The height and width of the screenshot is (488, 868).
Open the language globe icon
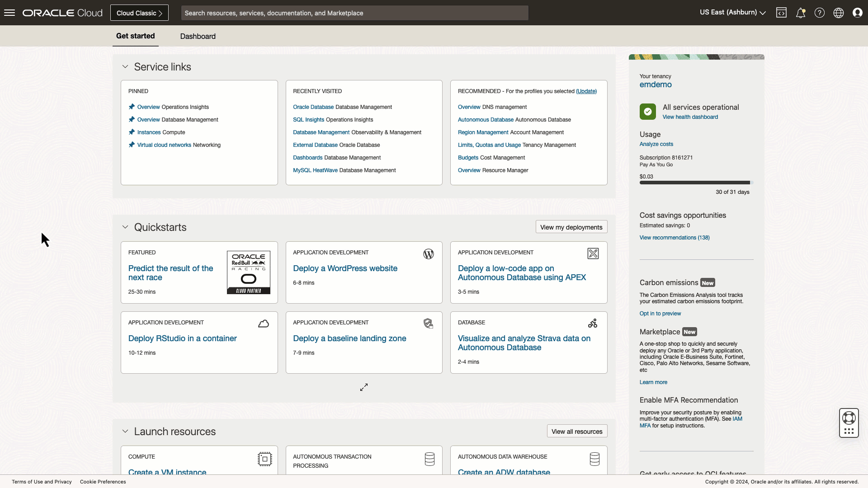(838, 13)
